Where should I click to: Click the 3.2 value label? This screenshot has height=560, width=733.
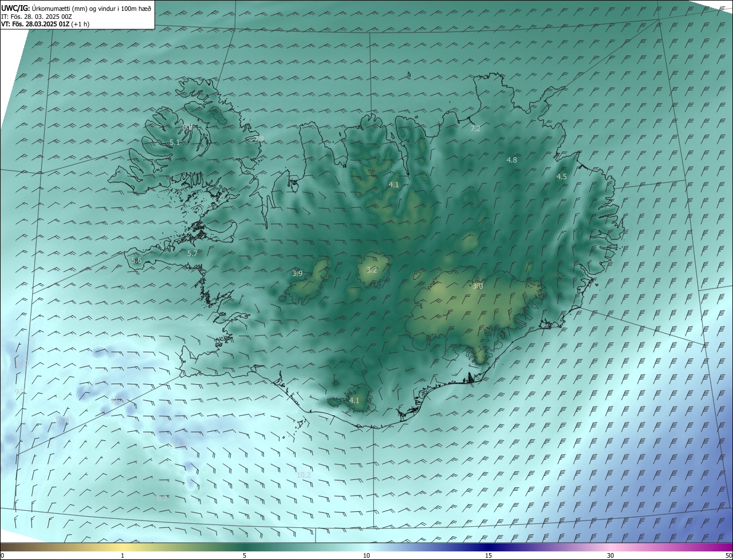point(372,270)
